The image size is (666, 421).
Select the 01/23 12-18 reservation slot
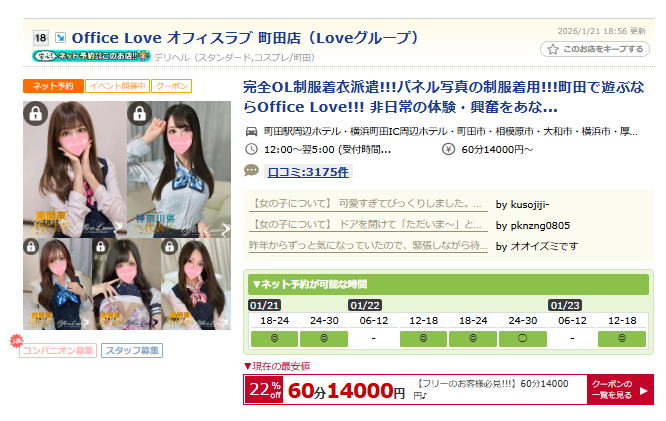pos(622,339)
